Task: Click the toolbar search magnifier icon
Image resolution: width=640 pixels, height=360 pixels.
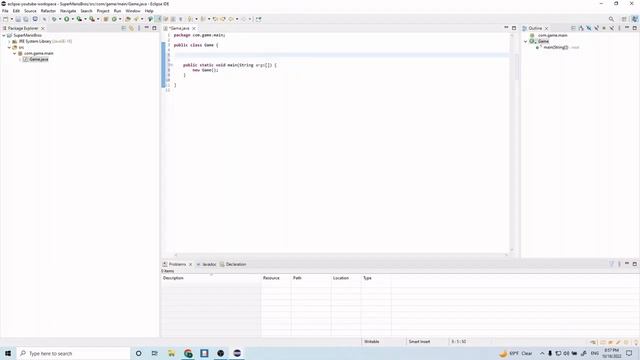Action: pyautogui.click(x=611, y=19)
